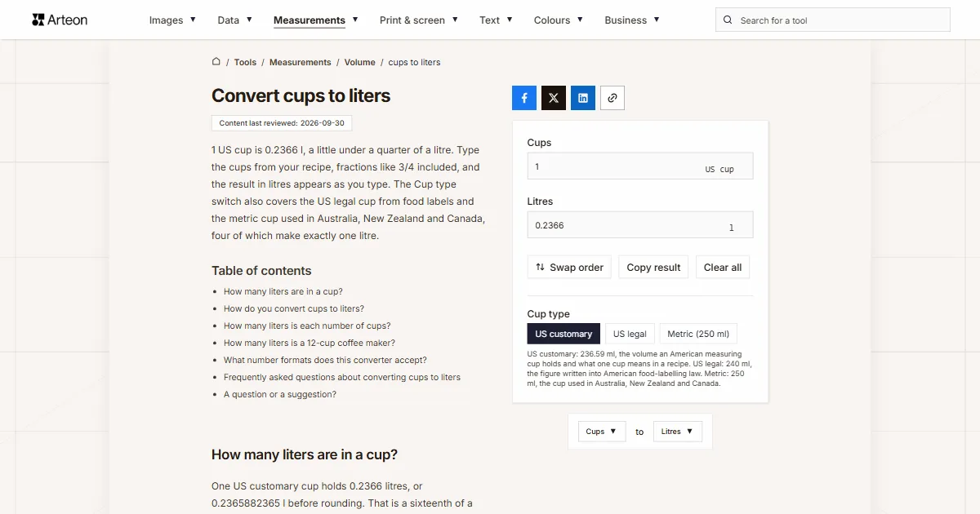
Task: Open the Data menu
Action: click(x=234, y=20)
